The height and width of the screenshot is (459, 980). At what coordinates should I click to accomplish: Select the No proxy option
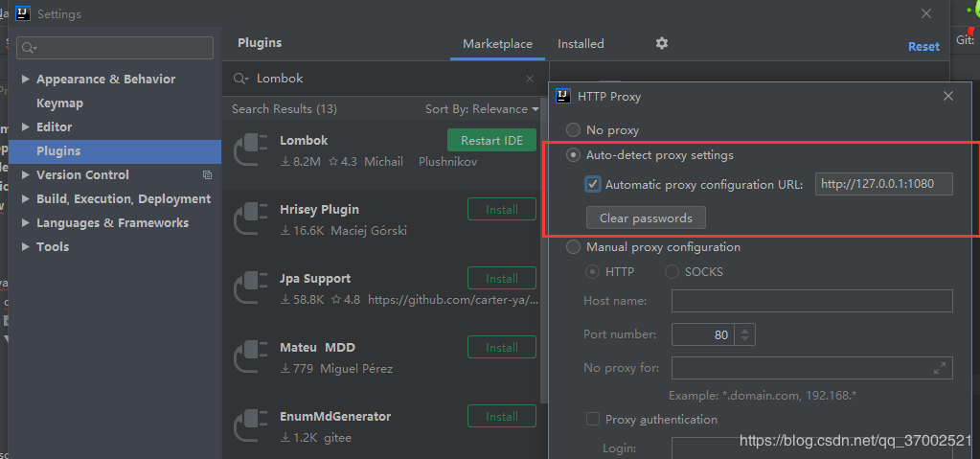pos(573,130)
